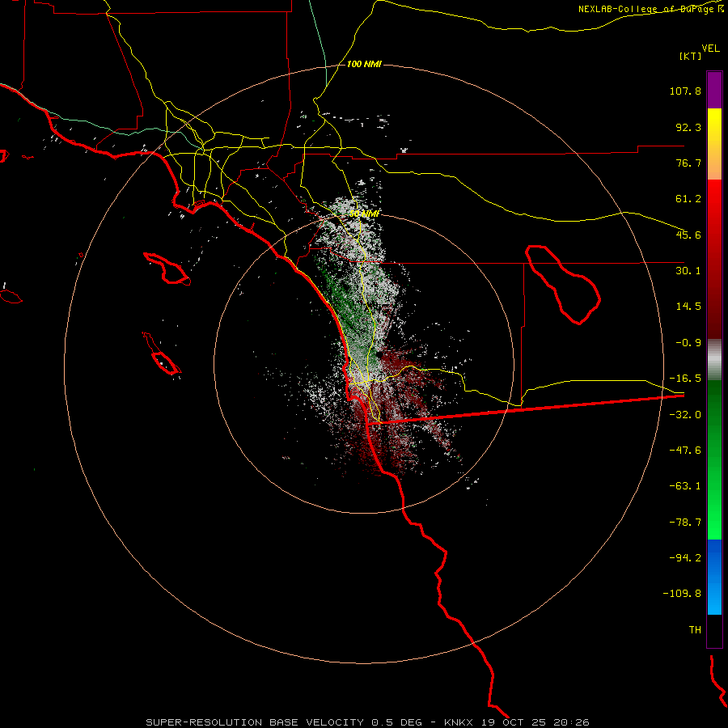This screenshot has width=728, height=728.
Task: Pick the blue segment of velocity scale
Action: [x=714, y=577]
